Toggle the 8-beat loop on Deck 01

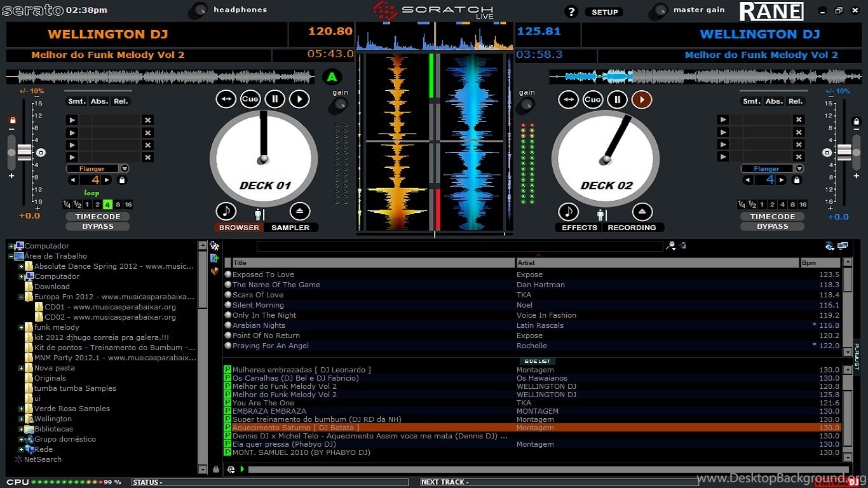[x=118, y=205]
